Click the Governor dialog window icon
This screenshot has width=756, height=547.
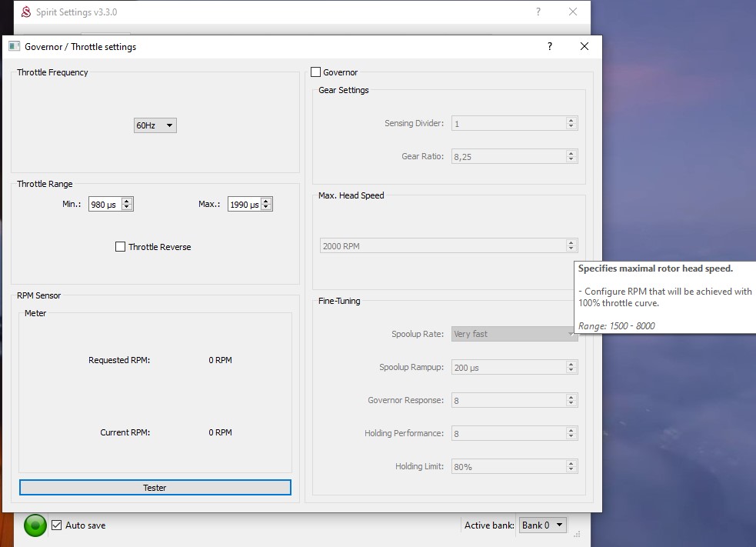click(14, 47)
